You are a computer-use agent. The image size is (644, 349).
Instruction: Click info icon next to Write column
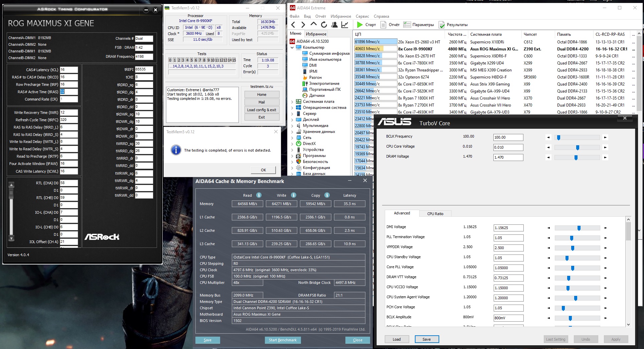(x=294, y=195)
